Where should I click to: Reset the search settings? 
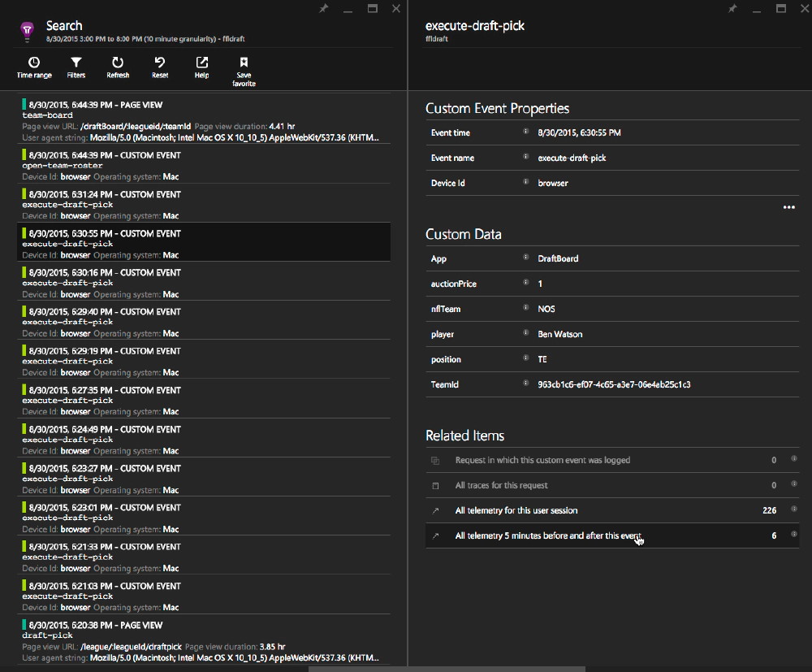coord(160,68)
